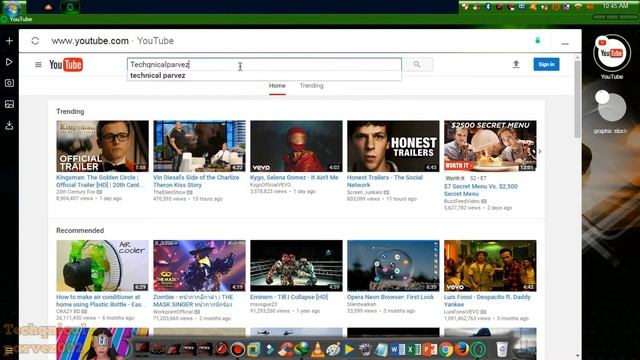This screenshot has width=640, height=360.
Task: Click 'Luis Fonsi - Despacito ft. Daddy Yankee' title
Action: pos(487,300)
